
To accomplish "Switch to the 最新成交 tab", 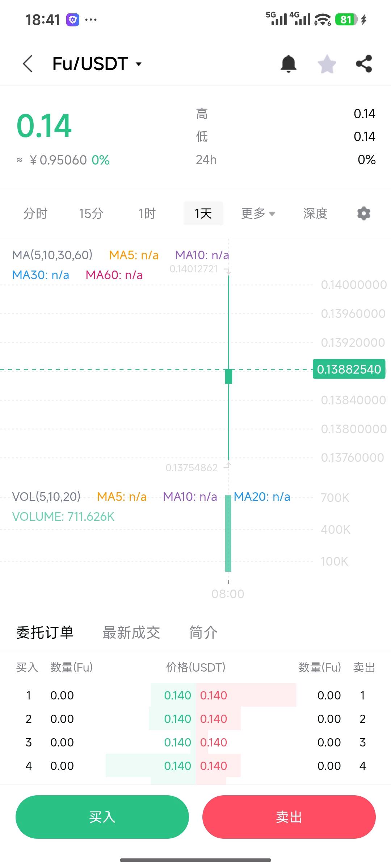I will pyautogui.click(x=131, y=633).
